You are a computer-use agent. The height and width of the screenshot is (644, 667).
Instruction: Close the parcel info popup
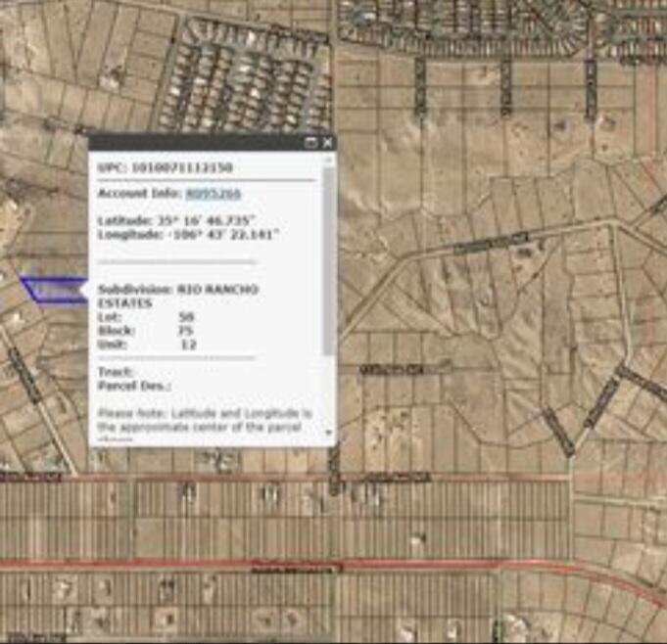pos(327,143)
